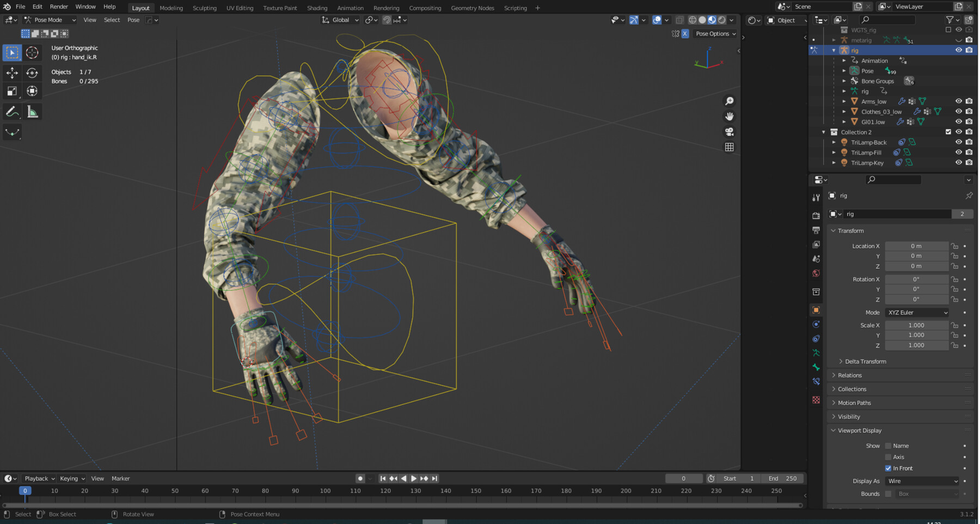Open the Display As Wire dropdown

tap(922, 482)
